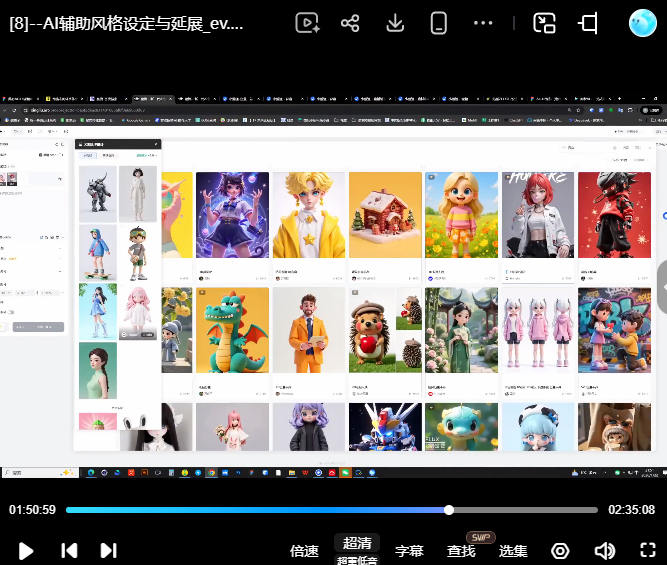Select the pink-haired doll panel thumbnail
This screenshot has width=667, height=565.
coord(138,311)
